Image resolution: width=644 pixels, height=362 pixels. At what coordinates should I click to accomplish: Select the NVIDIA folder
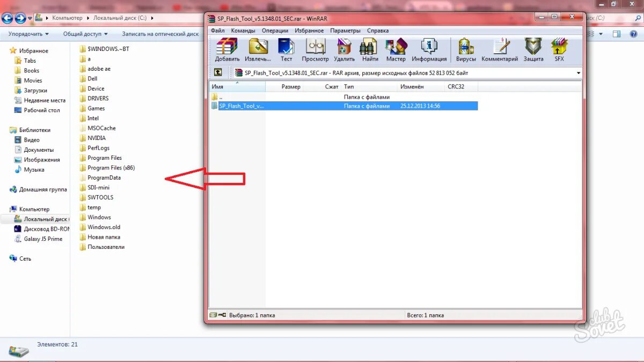tap(93, 138)
